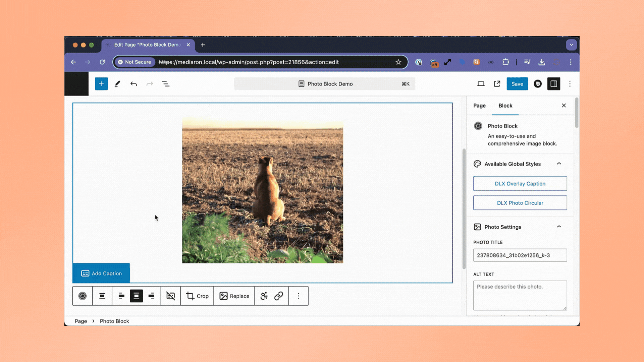The image size is (644, 362).
Task: Toggle the Settings sidebar panel
Action: [554, 84]
